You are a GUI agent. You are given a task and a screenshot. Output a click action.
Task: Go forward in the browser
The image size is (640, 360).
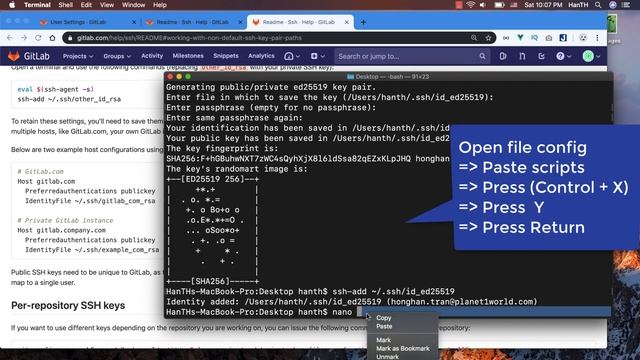[x=24, y=38]
